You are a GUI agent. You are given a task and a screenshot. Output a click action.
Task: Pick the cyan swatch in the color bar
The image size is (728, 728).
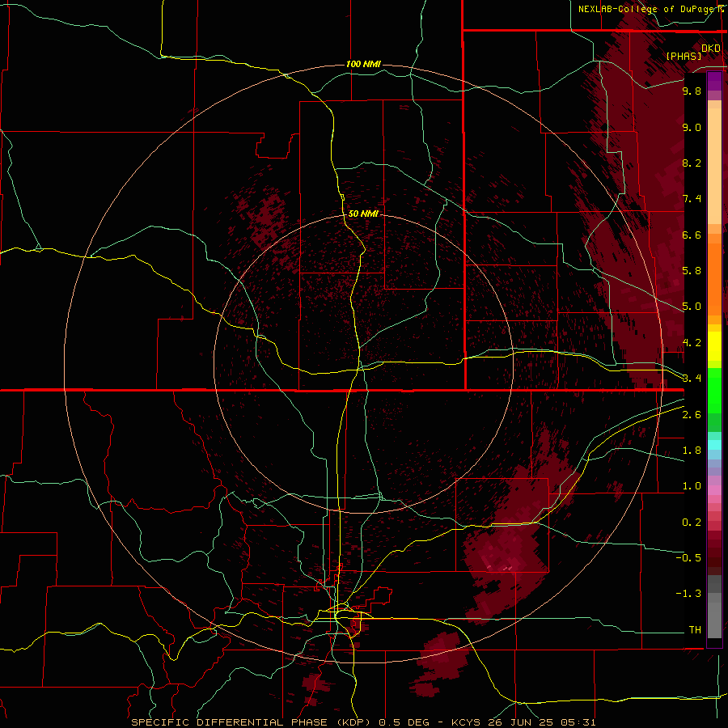tap(714, 445)
